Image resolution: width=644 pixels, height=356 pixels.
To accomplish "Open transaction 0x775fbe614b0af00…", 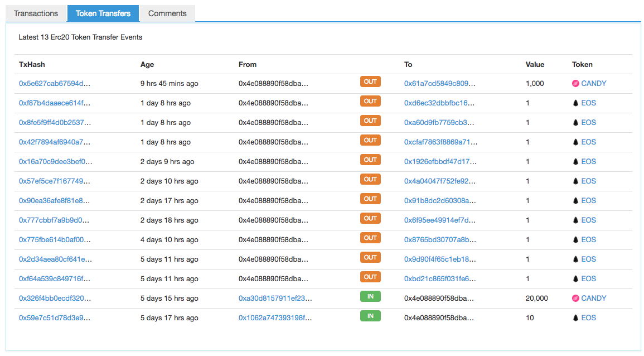I will (55, 240).
